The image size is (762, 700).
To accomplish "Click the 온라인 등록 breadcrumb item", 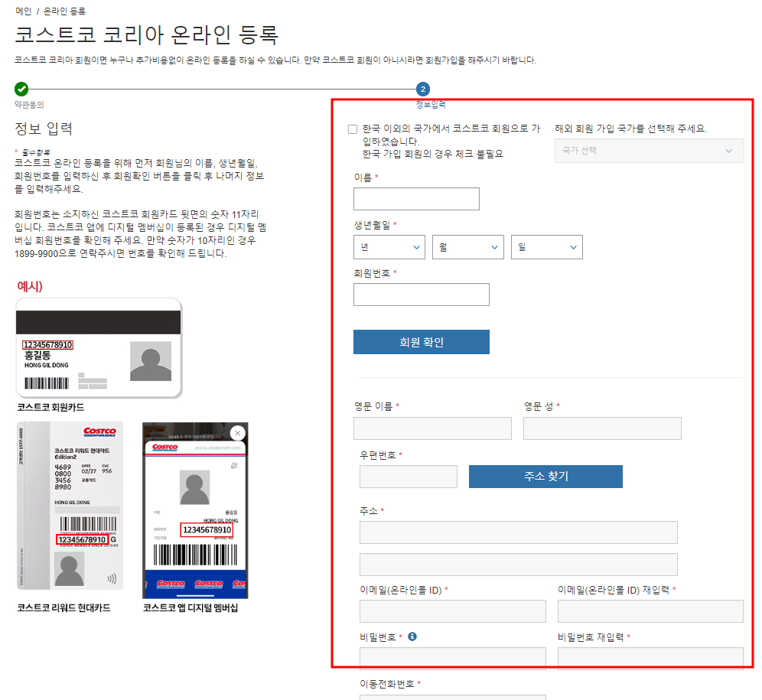I will 64,11.
